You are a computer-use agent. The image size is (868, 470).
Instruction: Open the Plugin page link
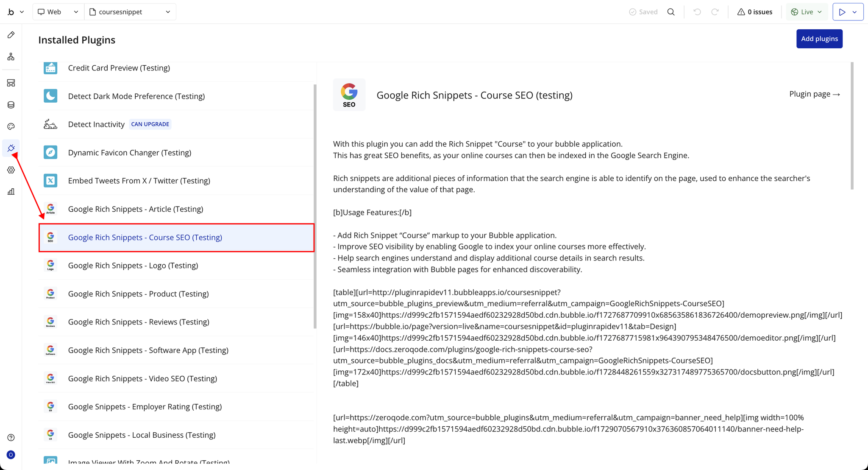point(814,94)
